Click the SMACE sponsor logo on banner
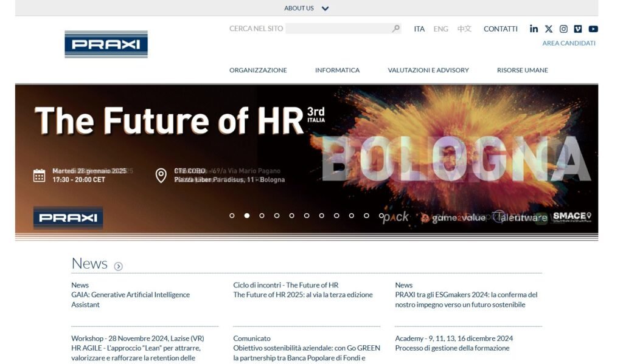 pyautogui.click(x=572, y=217)
